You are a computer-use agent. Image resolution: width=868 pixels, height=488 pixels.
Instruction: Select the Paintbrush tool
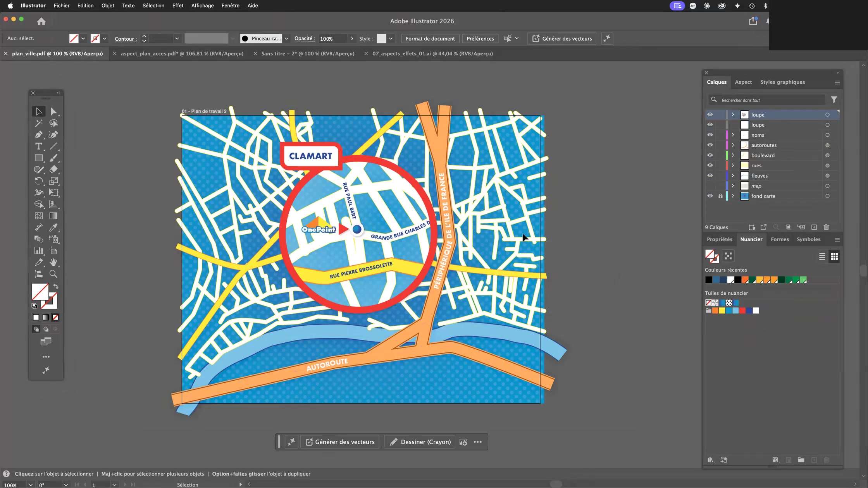click(x=53, y=158)
